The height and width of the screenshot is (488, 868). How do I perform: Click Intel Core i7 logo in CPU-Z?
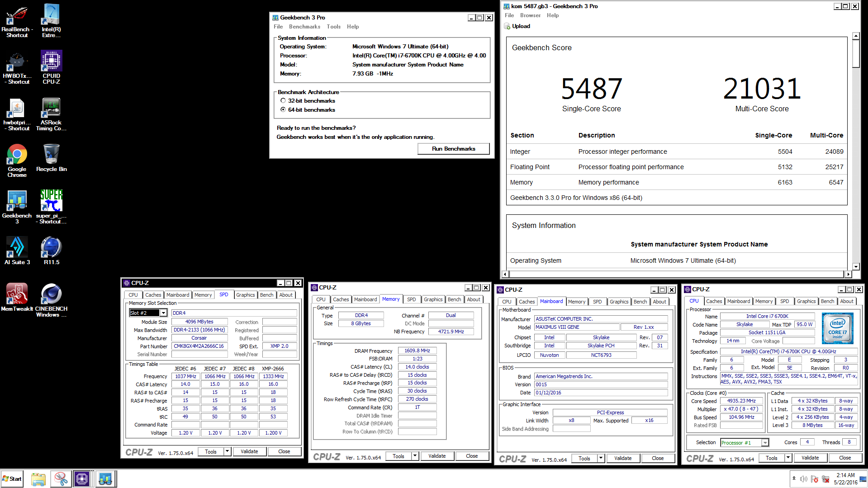tap(837, 328)
